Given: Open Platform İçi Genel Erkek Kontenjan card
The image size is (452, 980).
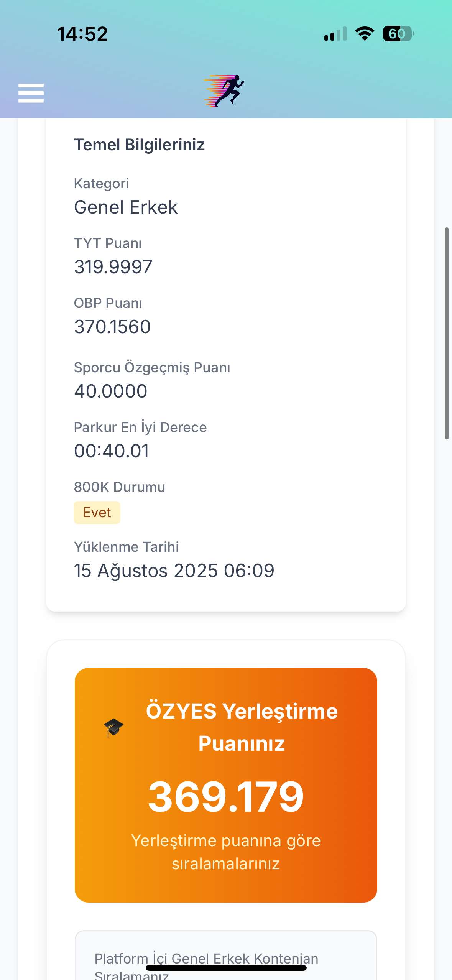Looking at the screenshot, I should click(x=226, y=955).
